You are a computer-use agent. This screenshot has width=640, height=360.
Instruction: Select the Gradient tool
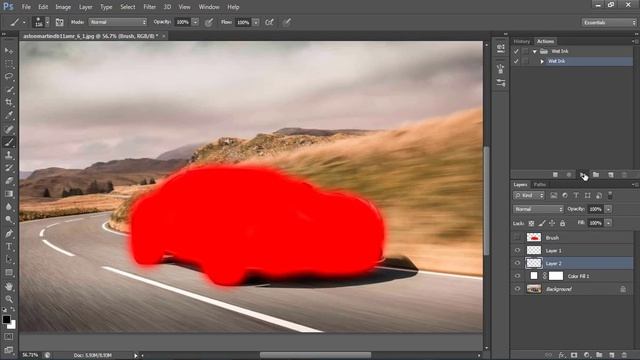point(9,194)
